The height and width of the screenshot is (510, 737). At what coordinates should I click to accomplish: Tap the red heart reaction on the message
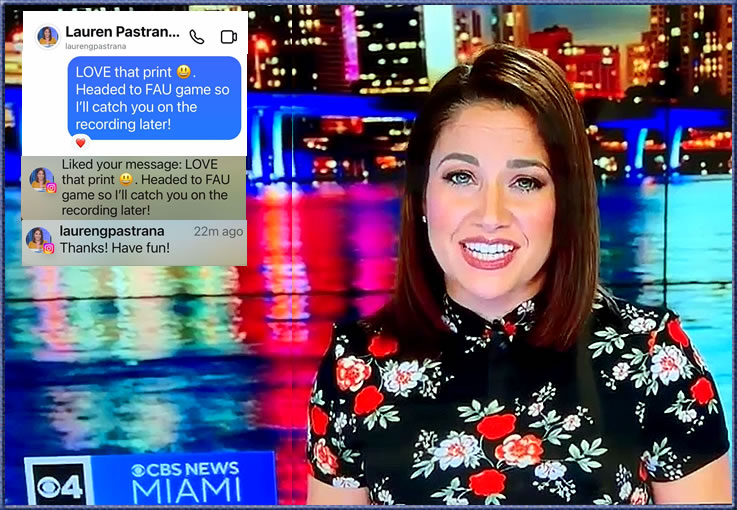click(x=80, y=142)
